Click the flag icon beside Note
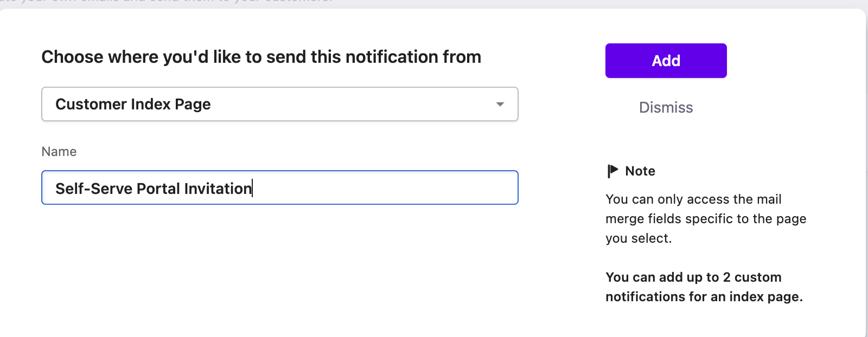Image resolution: width=868 pixels, height=337 pixels. (x=612, y=171)
